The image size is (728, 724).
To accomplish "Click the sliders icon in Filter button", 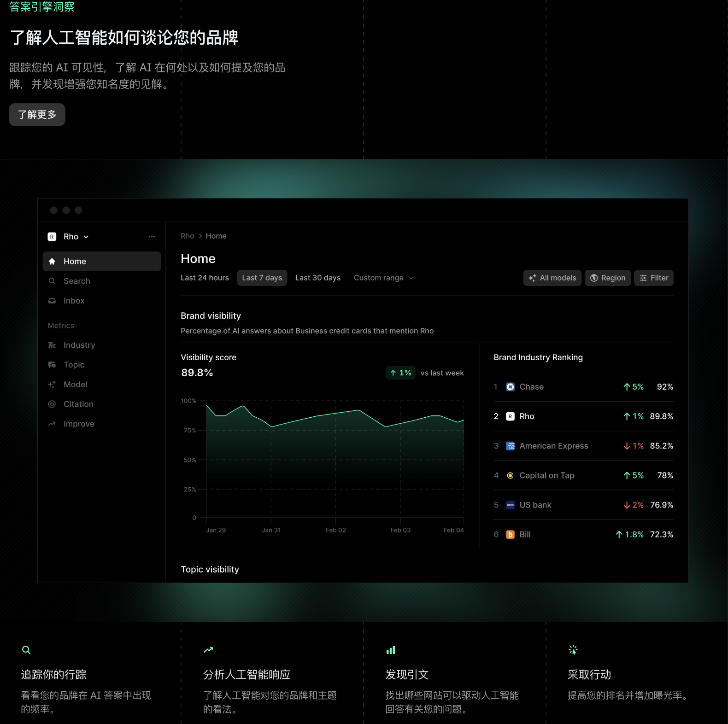I will pos(643,278).
